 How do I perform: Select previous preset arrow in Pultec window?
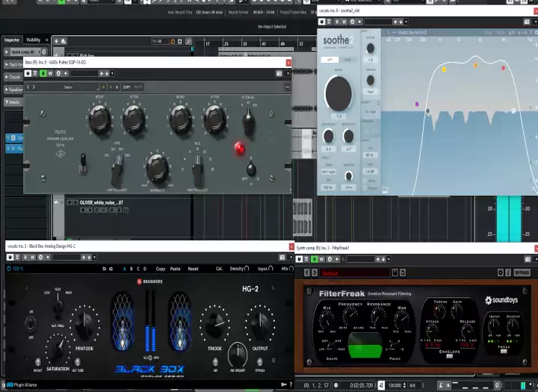(x=28, y=87)
